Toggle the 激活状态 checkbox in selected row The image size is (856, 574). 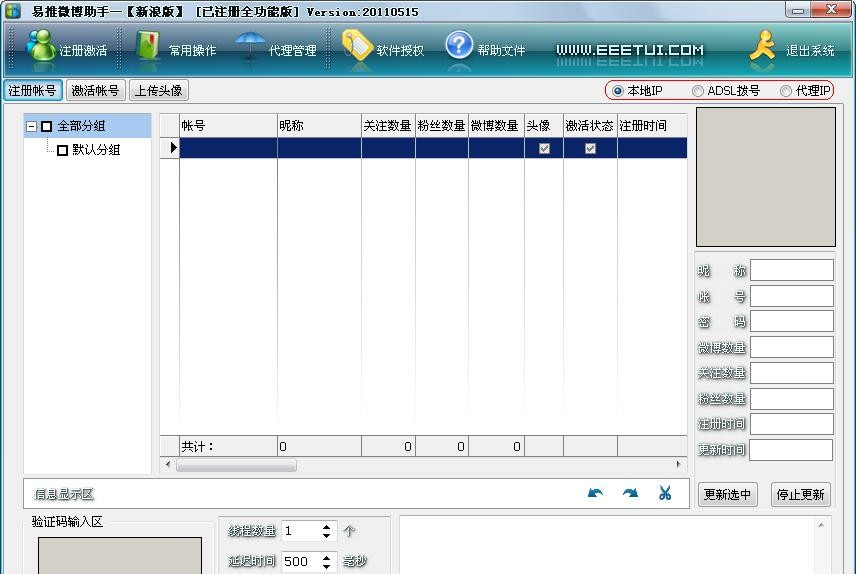(590, 148)
